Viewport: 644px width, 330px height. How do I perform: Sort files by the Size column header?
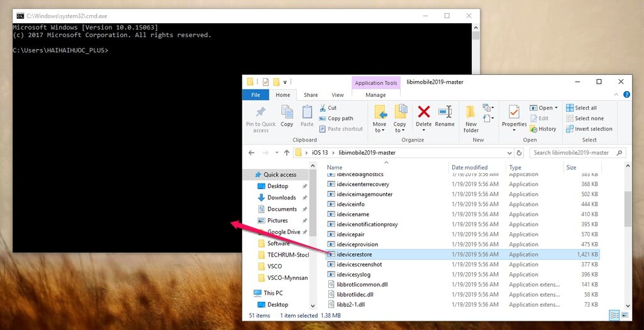tap(571, 167)
